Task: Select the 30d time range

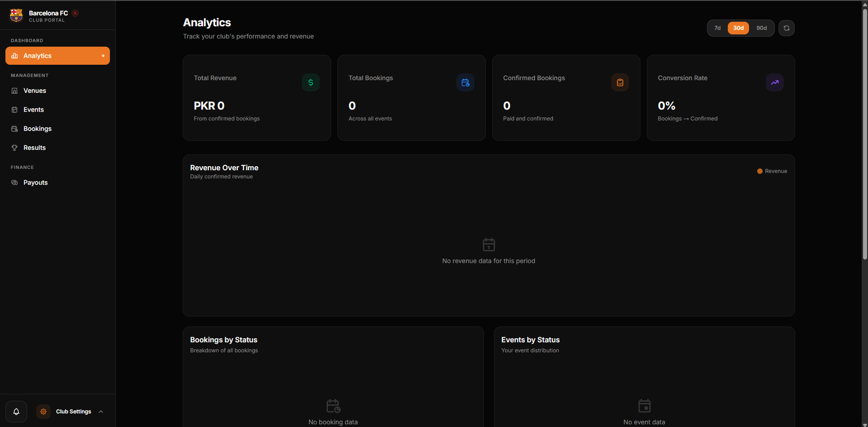Action: pyautogui.click(x=738, y=28)
